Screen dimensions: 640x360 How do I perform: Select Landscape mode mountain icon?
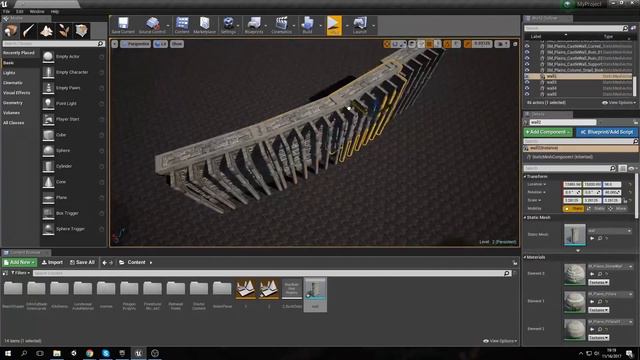pos(46,31)
